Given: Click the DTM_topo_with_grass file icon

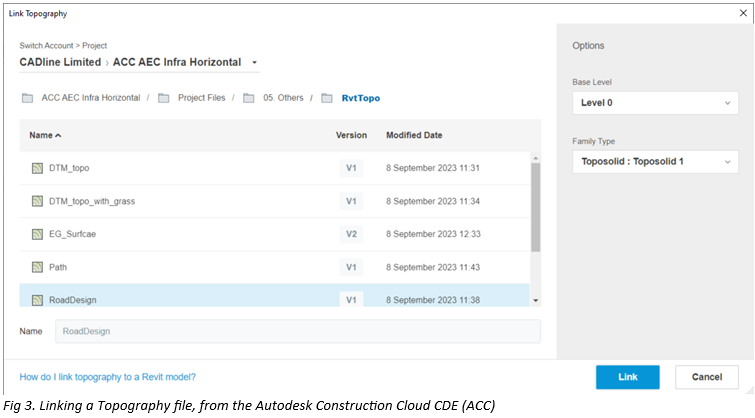Looking at the screenshot, I should [x=37, y=201].
